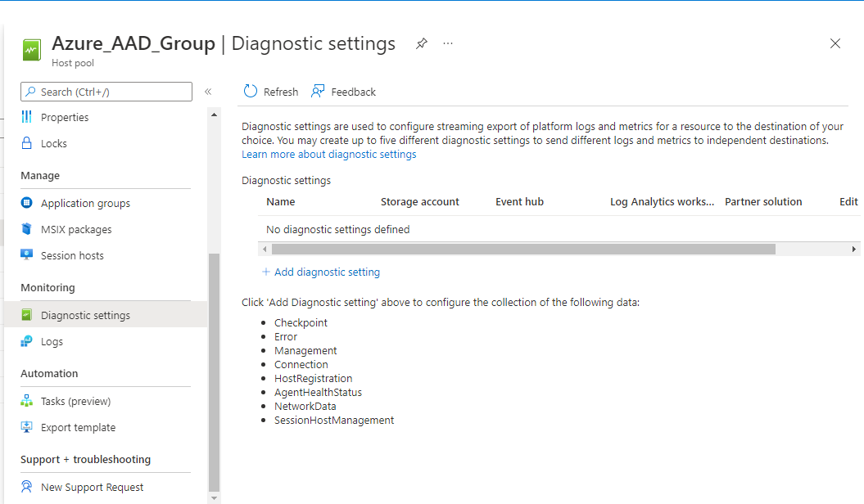Click the sidebar vertical scrollbar thumb
864x504 pixels.
click(215, 372)
